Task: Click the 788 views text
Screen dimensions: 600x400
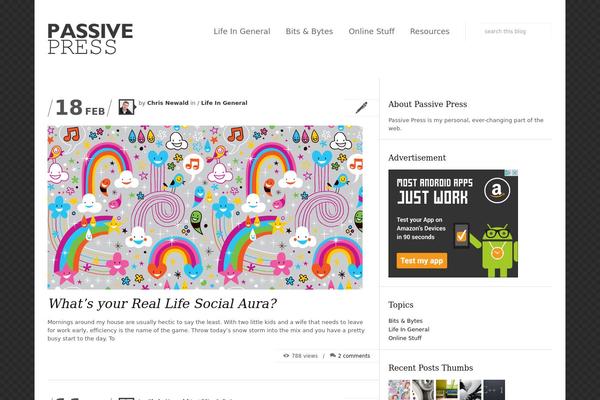Action: coord(305,356)
